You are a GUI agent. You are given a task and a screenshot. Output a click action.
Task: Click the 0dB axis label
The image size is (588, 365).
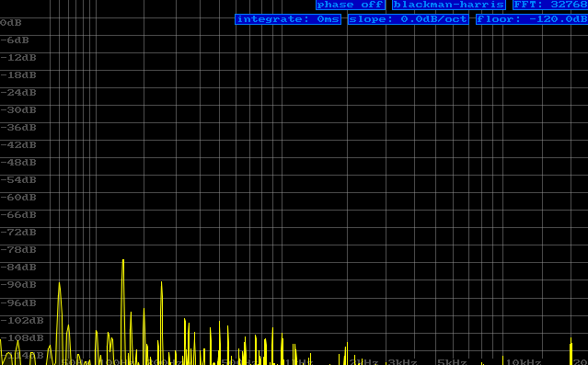coord(11,23)
